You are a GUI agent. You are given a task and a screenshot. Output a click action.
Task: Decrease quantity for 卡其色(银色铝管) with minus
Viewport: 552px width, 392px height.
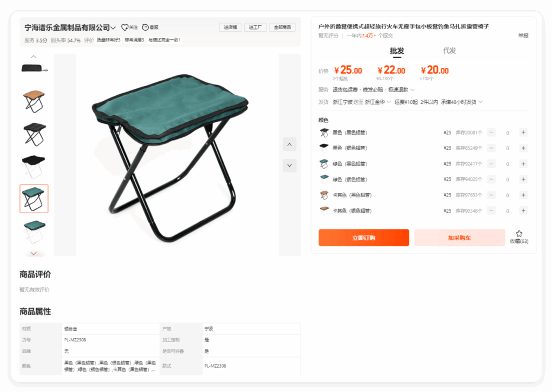pyautogui.click(x=492, y=211)
